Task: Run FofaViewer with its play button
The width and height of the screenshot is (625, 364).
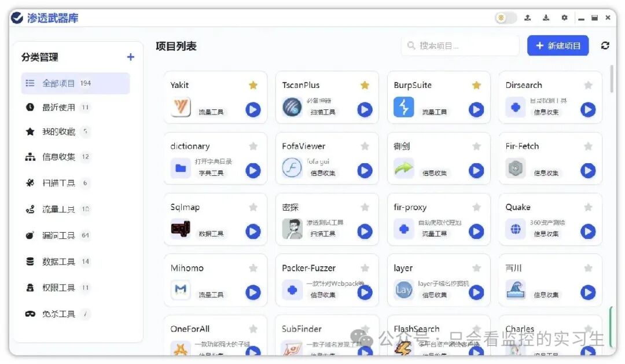Action: pyautogui.click(x=365, y=170)
